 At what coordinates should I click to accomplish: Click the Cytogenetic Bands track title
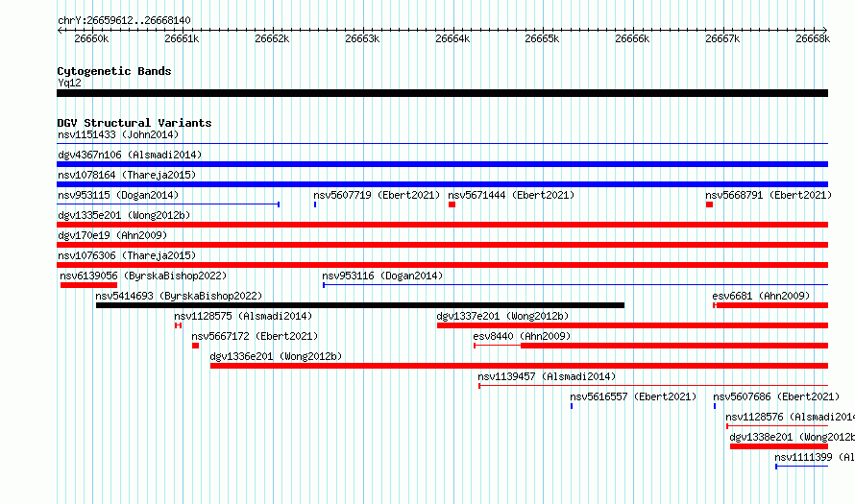point(114,71)
